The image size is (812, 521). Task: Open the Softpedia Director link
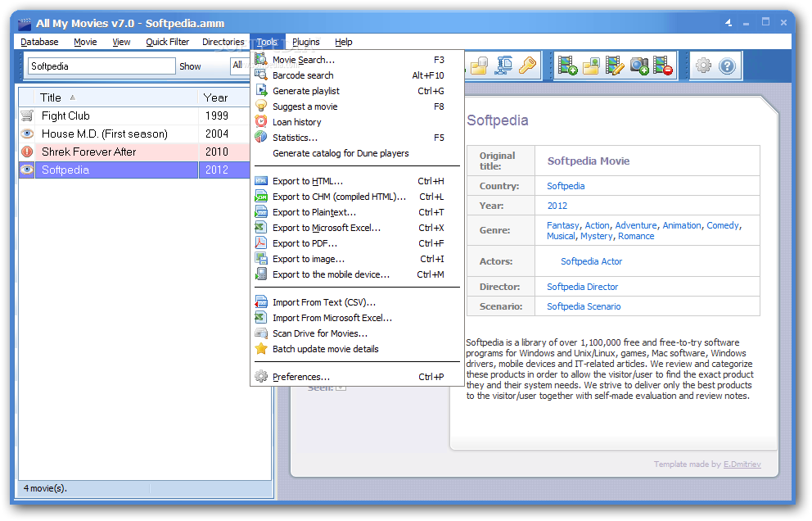click(x=583, y=287)
